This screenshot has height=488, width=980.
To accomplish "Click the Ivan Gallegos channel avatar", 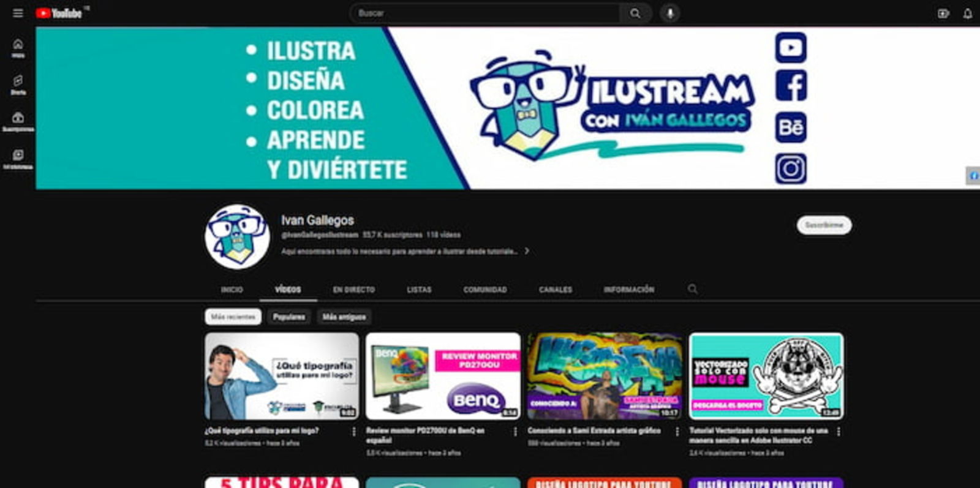I will 238,237.
